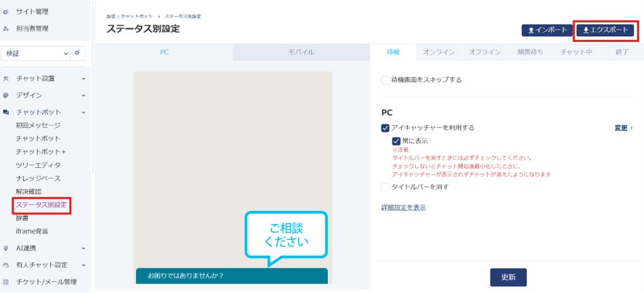
Task: Switch to the モバイル preview tab
Action: (x=301, y=52)
